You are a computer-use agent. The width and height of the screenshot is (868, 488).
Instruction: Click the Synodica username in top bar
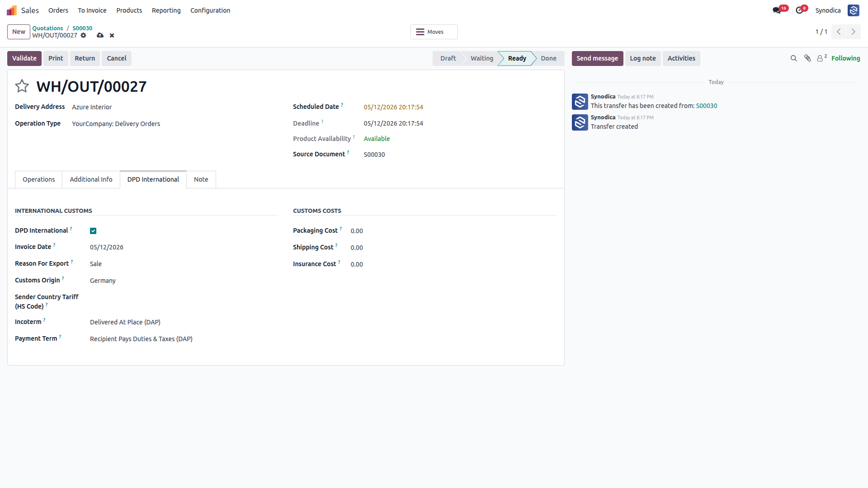point(828,10)
